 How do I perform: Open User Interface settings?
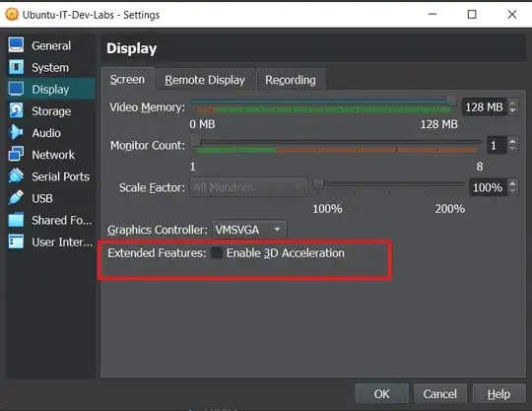tap(50, 241)
